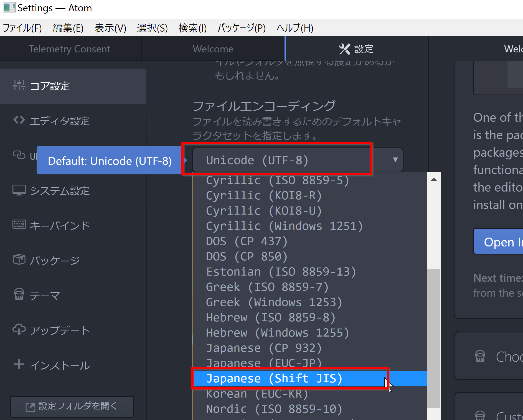Open インストール in the settings sidebar
Image resolution: width=523 pixels, height=420 pixels.
point(73,365)
